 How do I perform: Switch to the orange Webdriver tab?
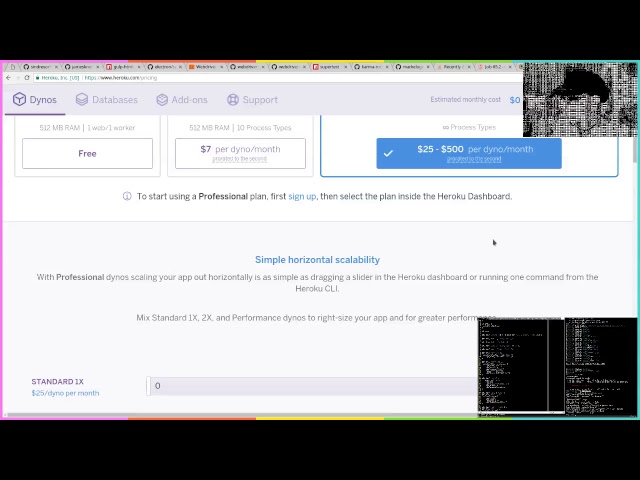tap(203, 67)
